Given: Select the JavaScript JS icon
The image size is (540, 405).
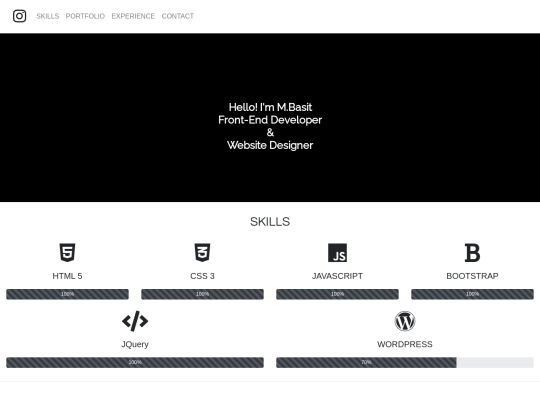Looking at the screenshot, I should 338,253.
